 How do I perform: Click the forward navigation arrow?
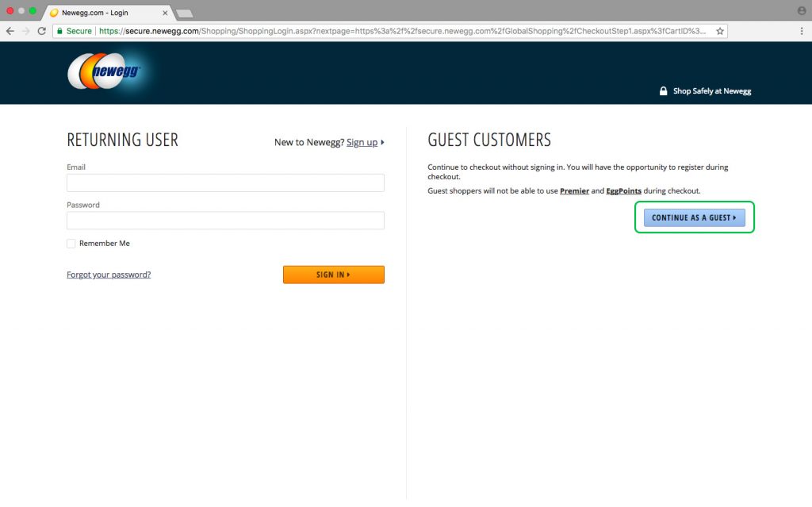coord(25,30)
